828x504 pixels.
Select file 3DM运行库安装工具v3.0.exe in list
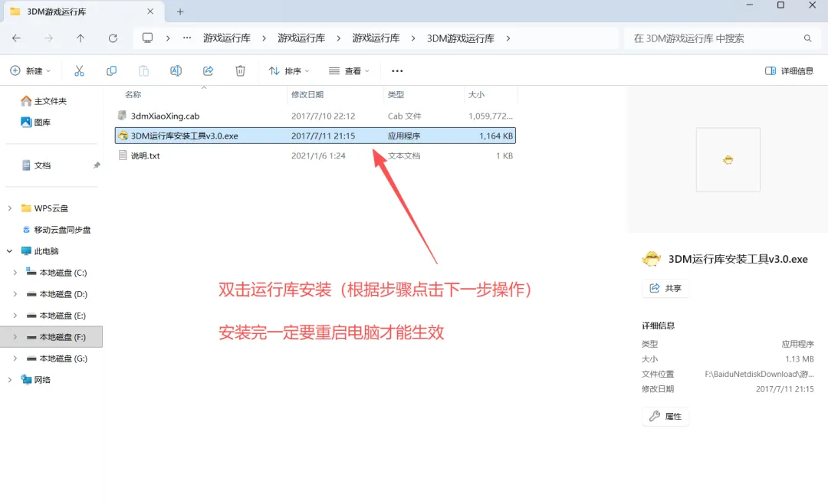(315, 136)
